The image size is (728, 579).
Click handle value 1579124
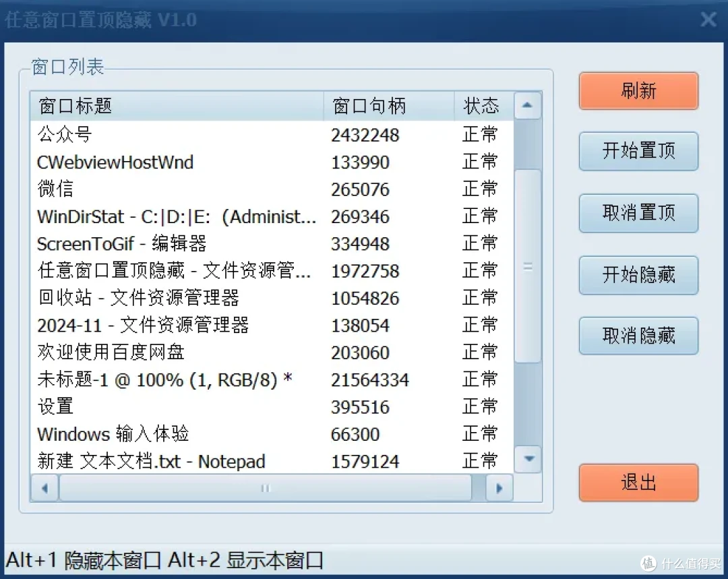365,462
